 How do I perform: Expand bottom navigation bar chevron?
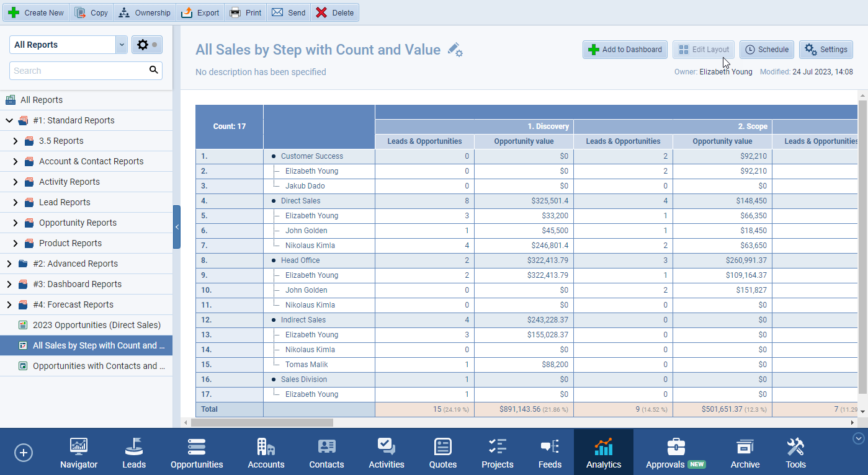click(859, 438)
